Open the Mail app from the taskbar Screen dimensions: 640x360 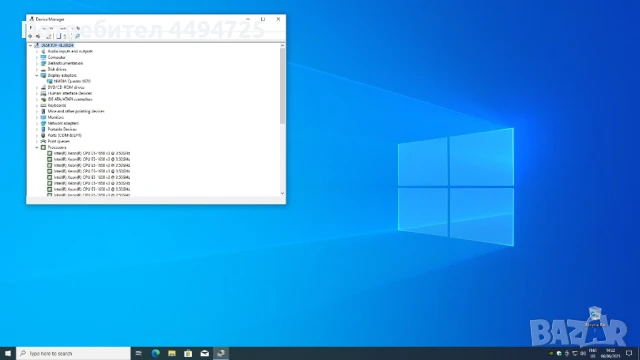204,353
